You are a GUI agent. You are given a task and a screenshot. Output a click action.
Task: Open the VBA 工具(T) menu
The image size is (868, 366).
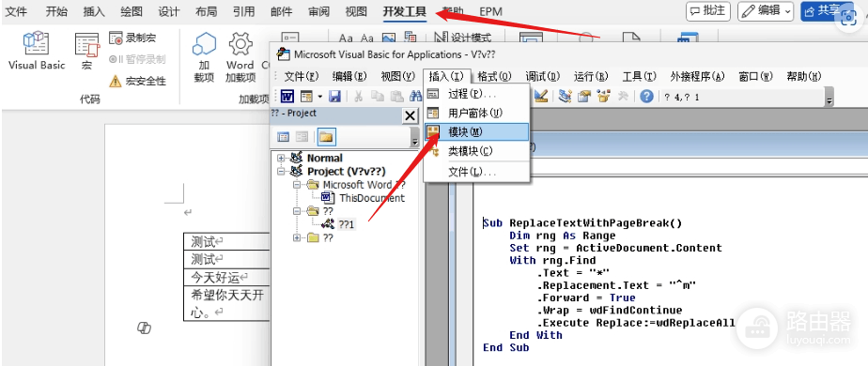coord(639,76)
